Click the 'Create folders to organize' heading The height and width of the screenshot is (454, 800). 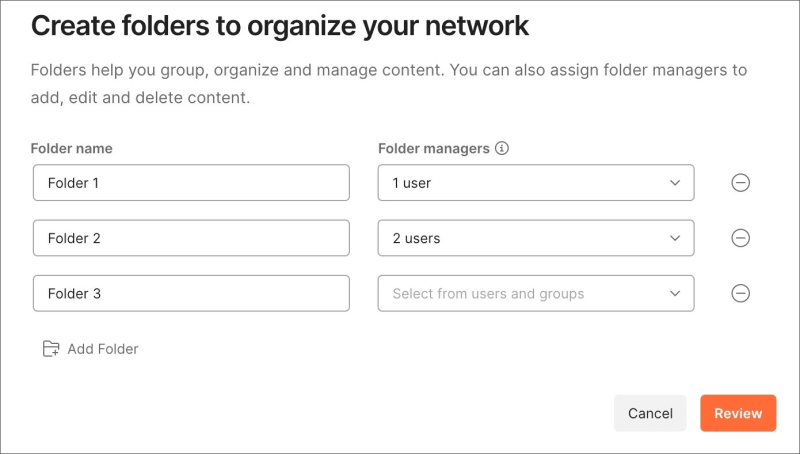point(280,26)
